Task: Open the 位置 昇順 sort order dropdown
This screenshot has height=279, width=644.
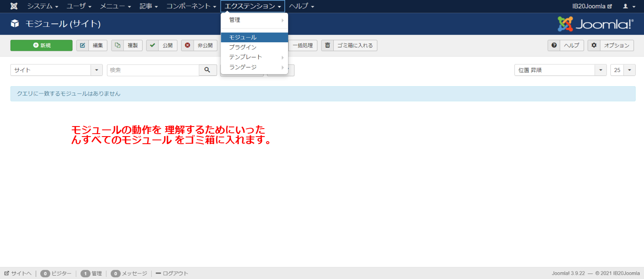Action: coord(560,70)
